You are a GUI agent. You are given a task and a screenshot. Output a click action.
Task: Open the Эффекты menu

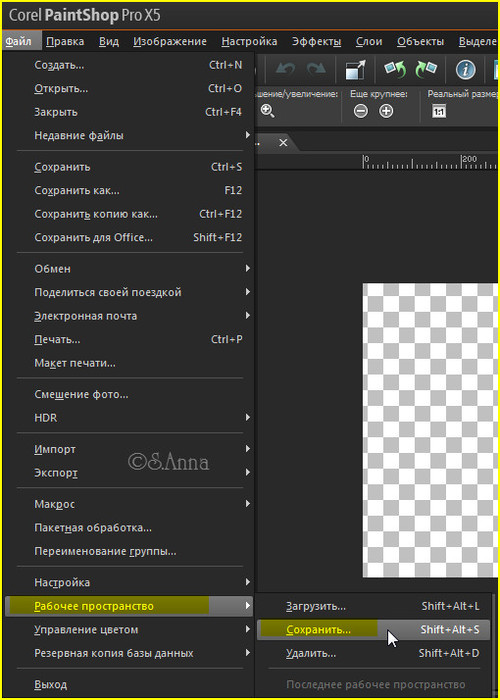pyautogui.click(x=317, y=42)
